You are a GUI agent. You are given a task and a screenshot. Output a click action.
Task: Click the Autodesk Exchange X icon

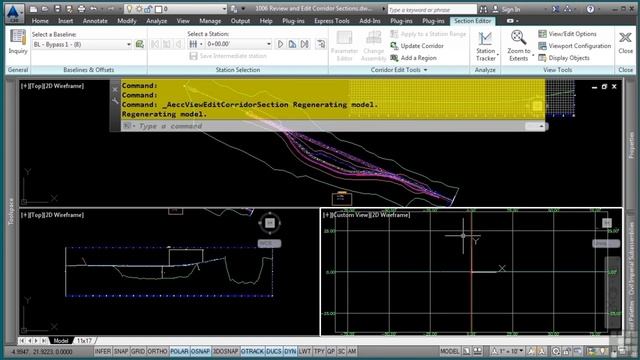(x=556, y=9)
